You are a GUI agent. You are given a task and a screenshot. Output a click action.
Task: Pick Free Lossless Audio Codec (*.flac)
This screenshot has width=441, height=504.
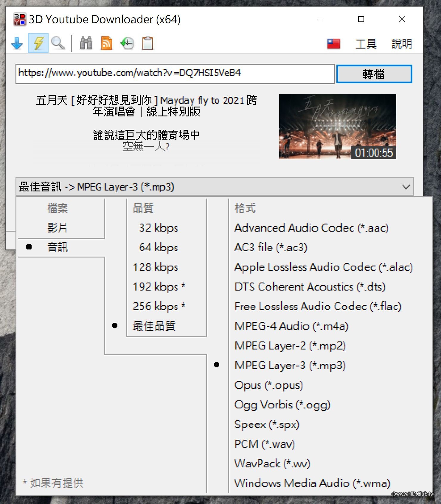[x=318, y=306]
